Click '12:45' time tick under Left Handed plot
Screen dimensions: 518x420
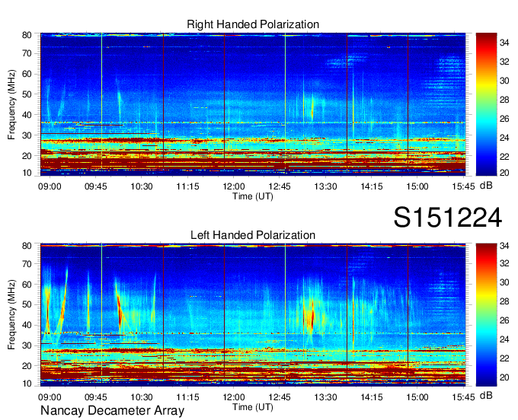pos(280,397)
